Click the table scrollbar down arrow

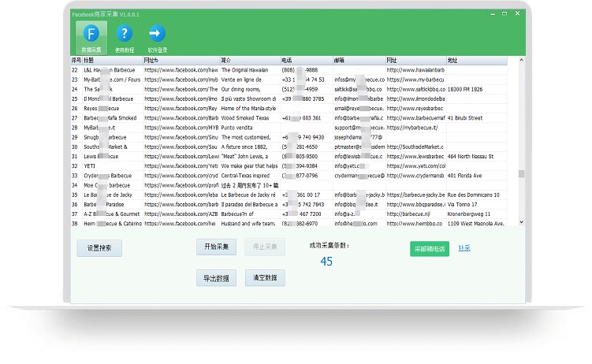click(521, 222)
